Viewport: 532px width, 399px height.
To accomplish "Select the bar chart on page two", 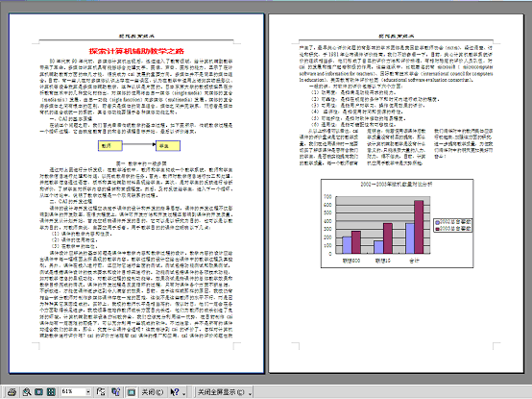I will pyautogui.click(x=397, y=223).
